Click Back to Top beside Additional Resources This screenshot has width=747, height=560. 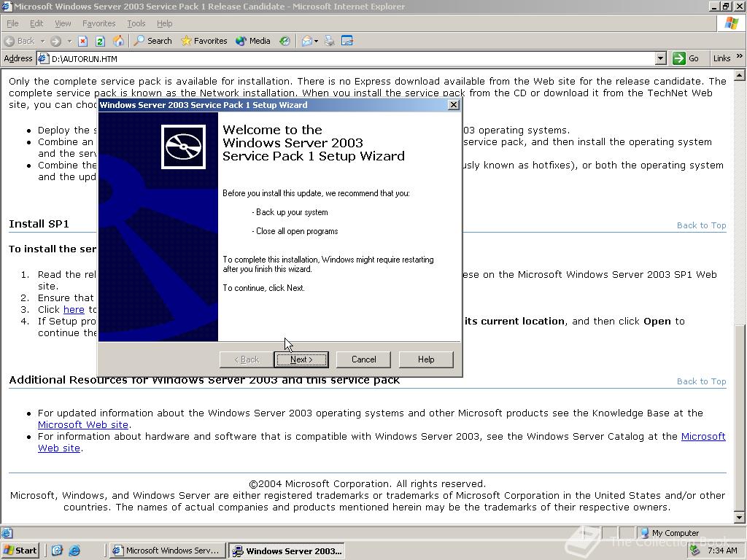click(x=701, y=381)
